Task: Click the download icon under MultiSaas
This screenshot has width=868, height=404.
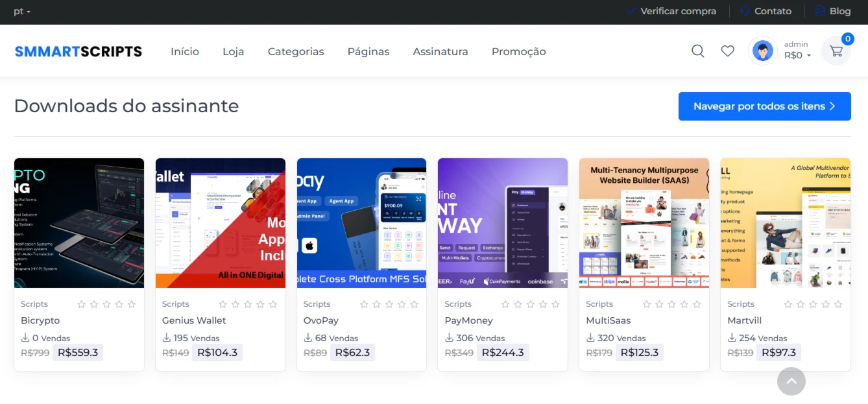Action: [590, 337]
